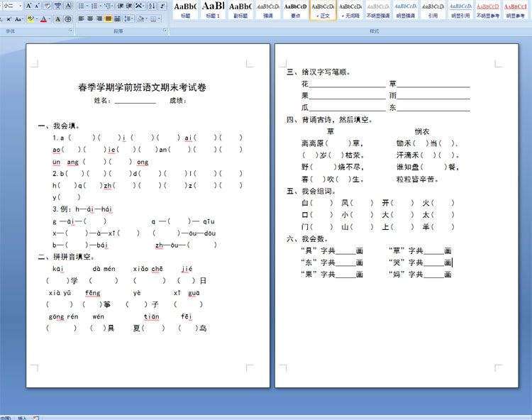Click heading 三、给汉字写笔顺
Viewport: 532px width, 420px height.
click(318, 72)
